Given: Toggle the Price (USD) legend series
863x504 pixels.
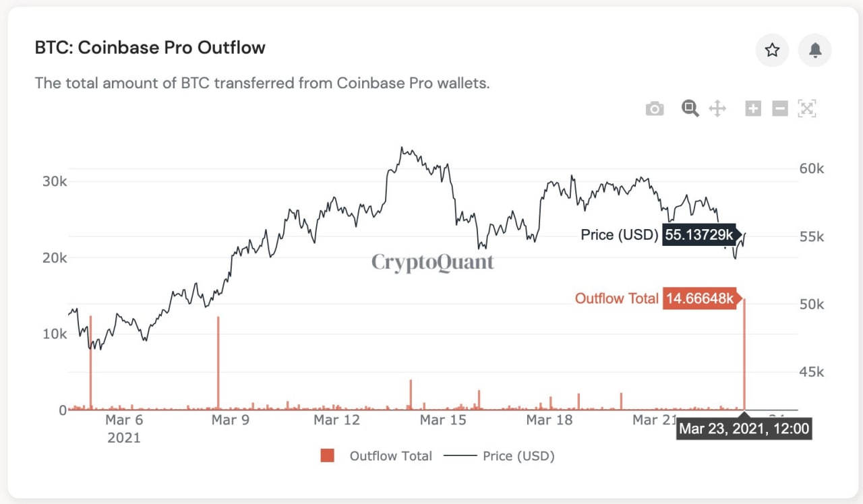Looking at the screenshot, I should point(518,456).
